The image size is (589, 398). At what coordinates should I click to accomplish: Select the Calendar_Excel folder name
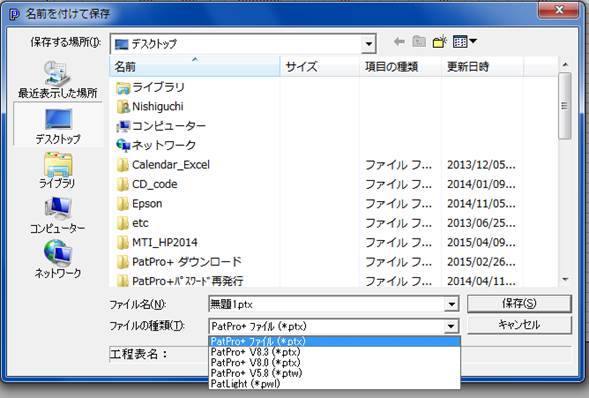(171, 165)
